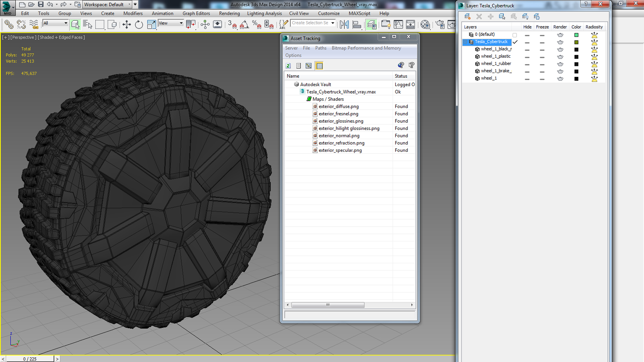Toggle Hide for the Tesla_Cybertruck layer
The width and height of the screenshot is (644, 362).
[x=527, y=43]
